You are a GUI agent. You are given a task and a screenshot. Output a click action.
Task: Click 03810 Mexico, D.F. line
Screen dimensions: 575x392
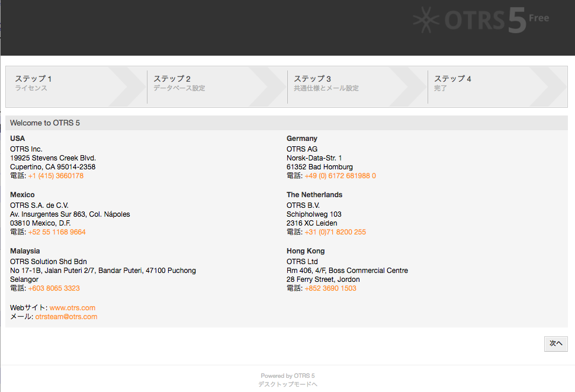point(40,223)
